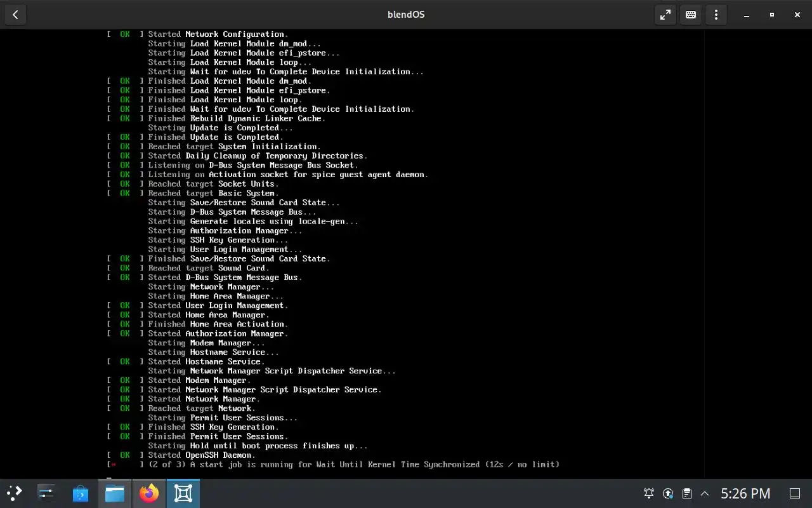The width and height of the screenshot is (812, 508).
Task: Expand hidden system tray icons arrow
Action: click(704, 493)
